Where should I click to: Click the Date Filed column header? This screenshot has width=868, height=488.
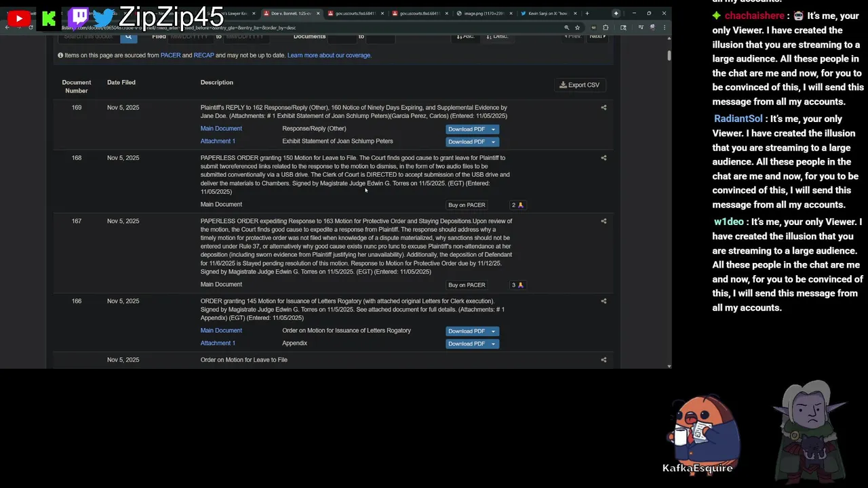(121, 83)
